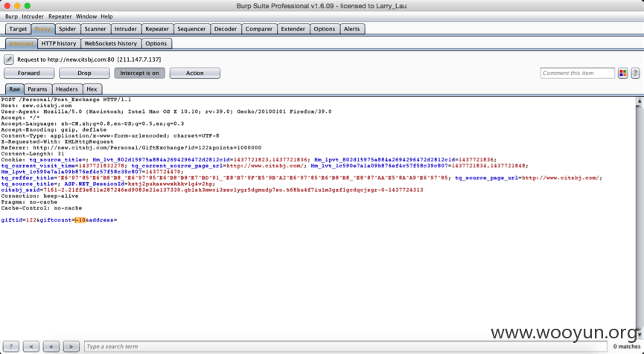Image resolution: width=644 pixels, height=354 pixels.
Task: Select the Intercept sub-tab
Action: pos(22,43)
